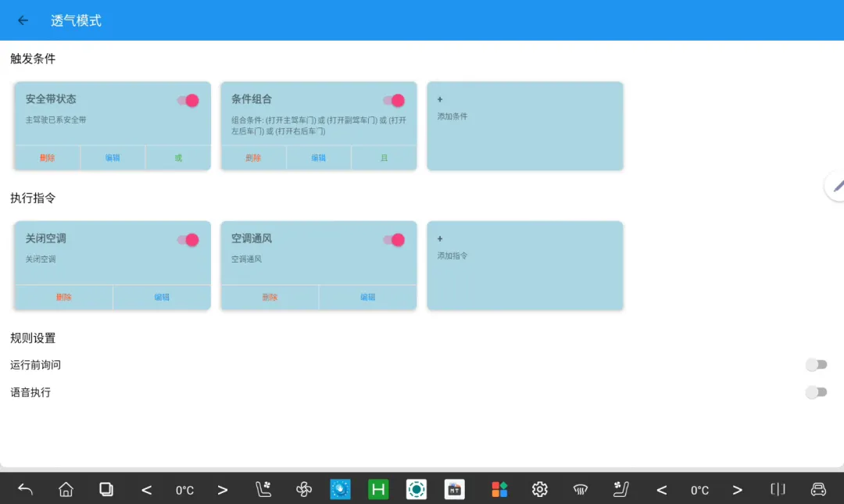Open the home screen icon

66,489
